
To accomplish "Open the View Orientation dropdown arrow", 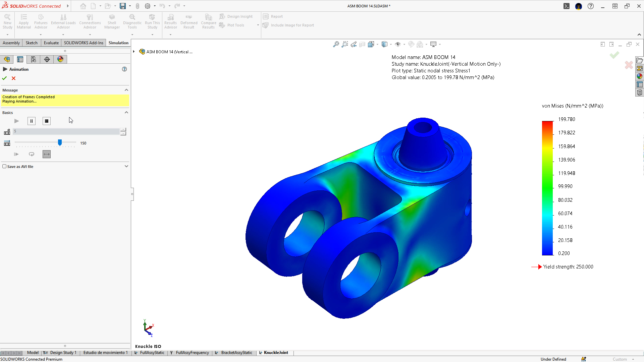I will tap(391, 44).
